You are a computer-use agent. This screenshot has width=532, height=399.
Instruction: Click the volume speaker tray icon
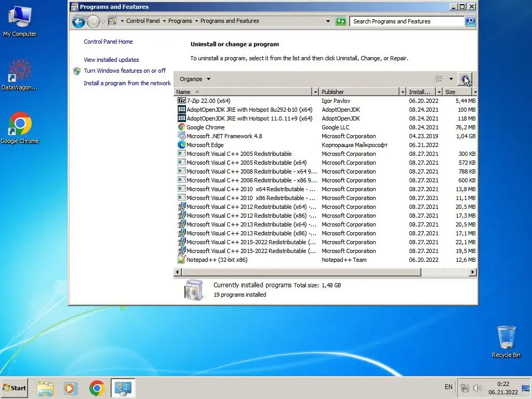click(477, 388)
